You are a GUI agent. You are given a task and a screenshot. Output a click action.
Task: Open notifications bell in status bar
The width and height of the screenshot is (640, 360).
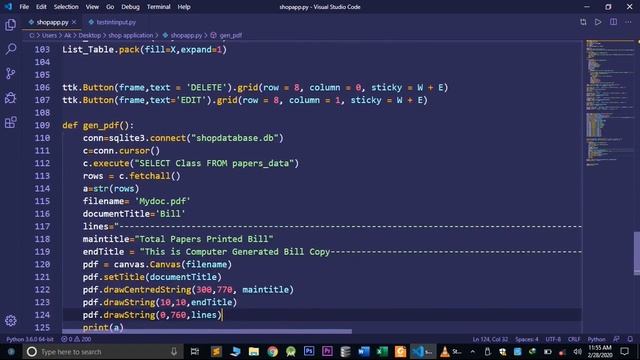click(x=630, y=339)
